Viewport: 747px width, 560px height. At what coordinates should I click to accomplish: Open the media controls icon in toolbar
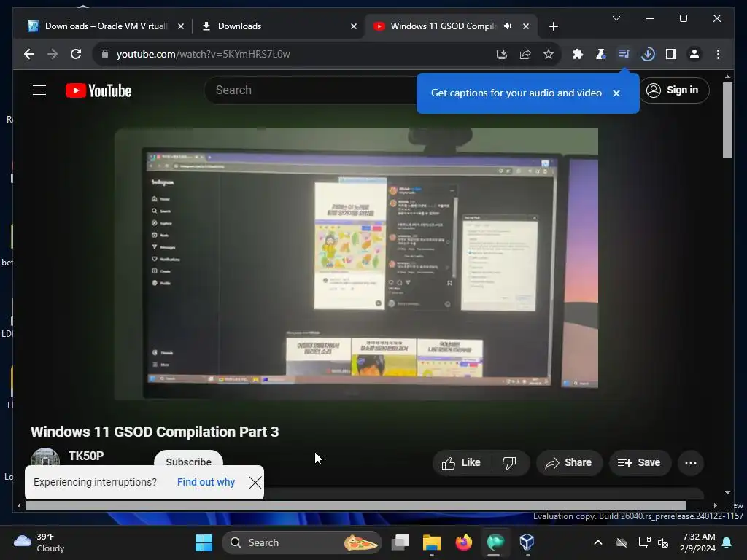pyautogui.click(x=624, y=54)
